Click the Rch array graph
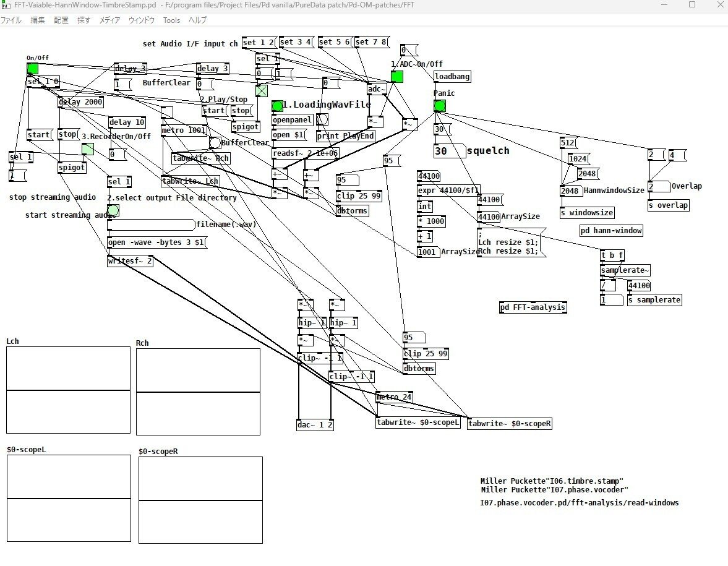 (199, 392)
